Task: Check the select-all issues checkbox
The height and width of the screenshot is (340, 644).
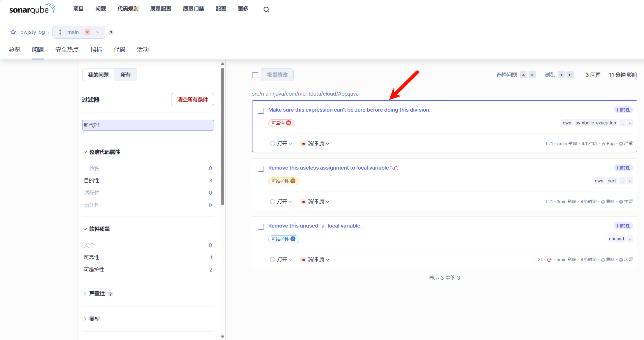Action: pyautogui.click(x=255, y=75)
